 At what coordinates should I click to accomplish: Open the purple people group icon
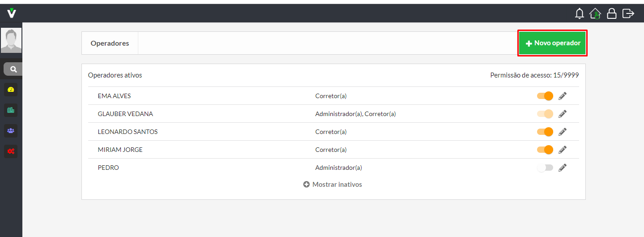[11, 131]
